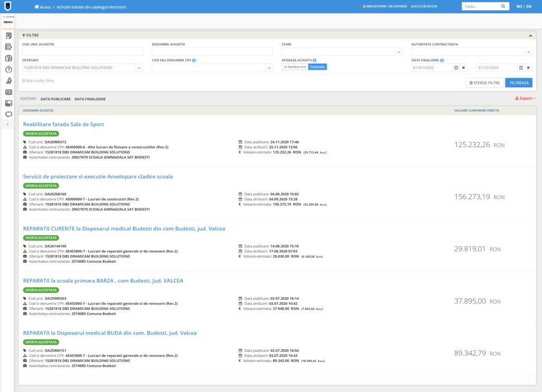Click Cod unic DA25900203
The height and width of the screenshot is (392, 542).
[x=55, y=298]
